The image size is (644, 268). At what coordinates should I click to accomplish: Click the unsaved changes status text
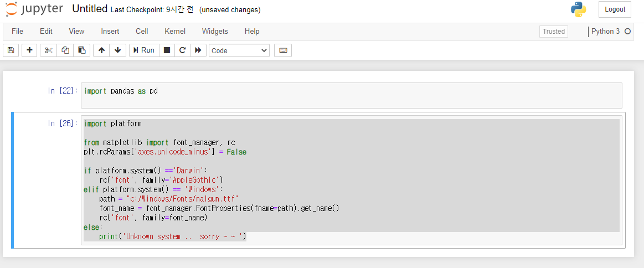point(230,10)
